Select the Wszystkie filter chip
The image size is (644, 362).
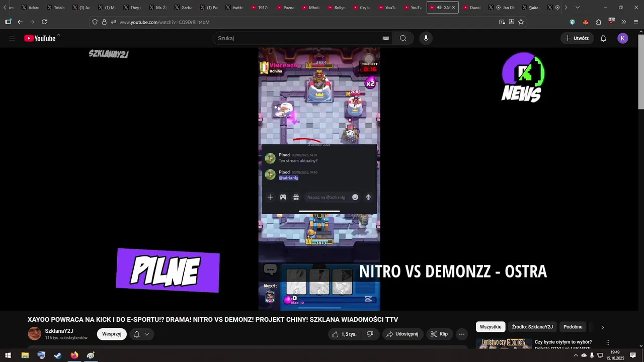pyautogui.click(x=491, y=327)
